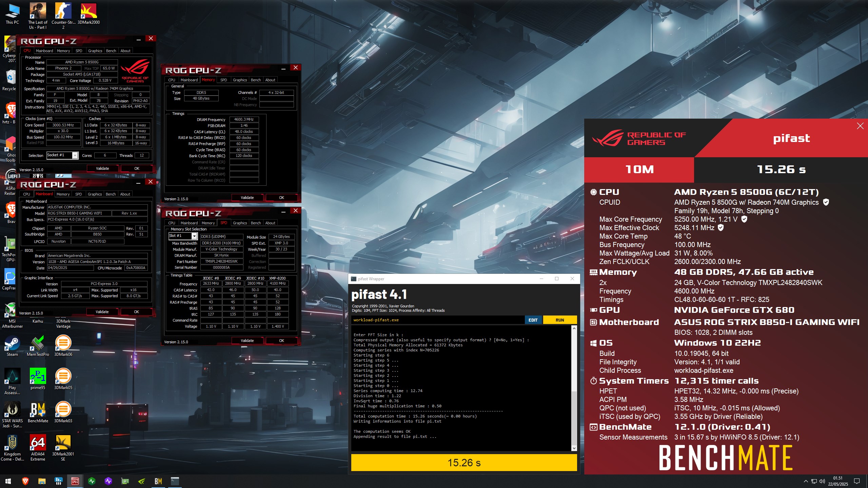Launch AIDA64 Extreme desktop shortcut
This screenshot has height=488, width=868.
[x=38, y=448]
